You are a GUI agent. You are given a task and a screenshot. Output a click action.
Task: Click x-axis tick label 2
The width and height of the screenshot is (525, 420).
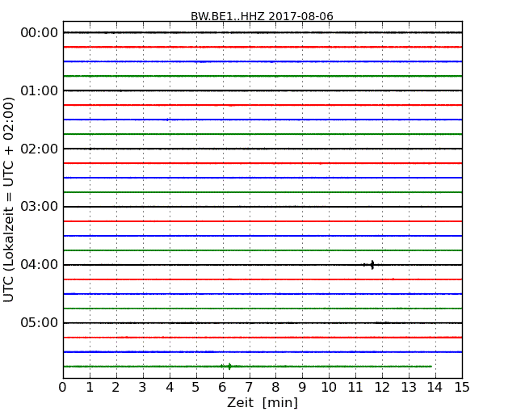point(115,388)
